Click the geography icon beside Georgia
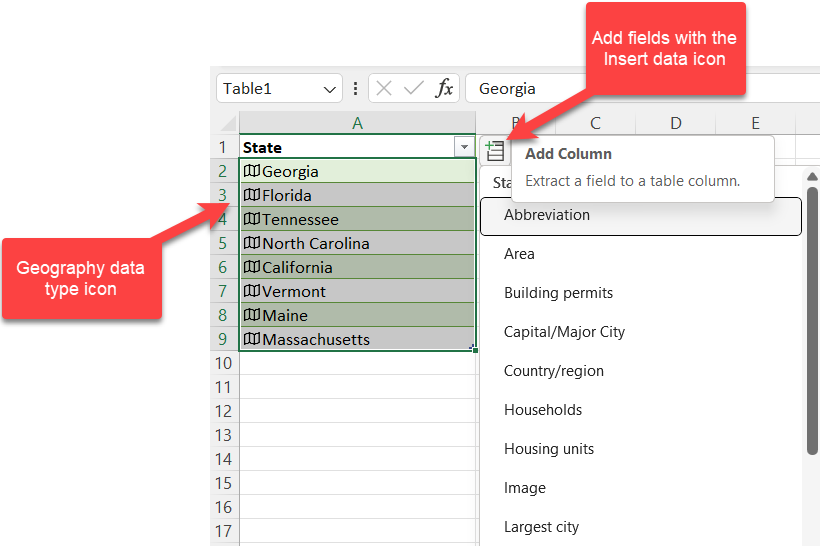Viewport: 820px width, 546px height. pyautogui.click(x=252, y=170)
